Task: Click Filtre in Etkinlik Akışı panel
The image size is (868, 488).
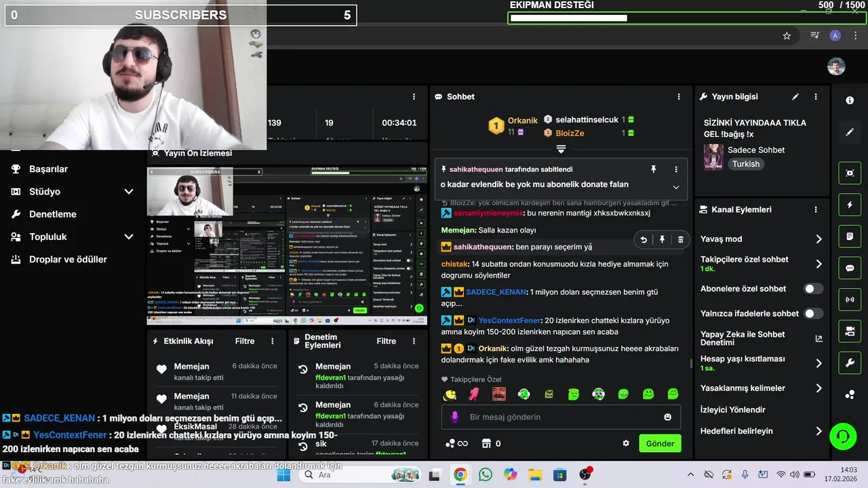Action: pos(245,342)
